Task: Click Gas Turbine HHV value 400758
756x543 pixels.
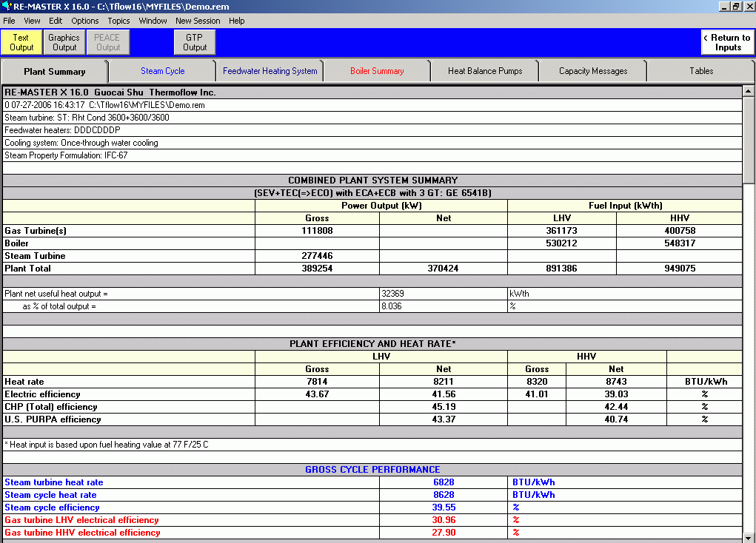Action: (x=680, y=231)
